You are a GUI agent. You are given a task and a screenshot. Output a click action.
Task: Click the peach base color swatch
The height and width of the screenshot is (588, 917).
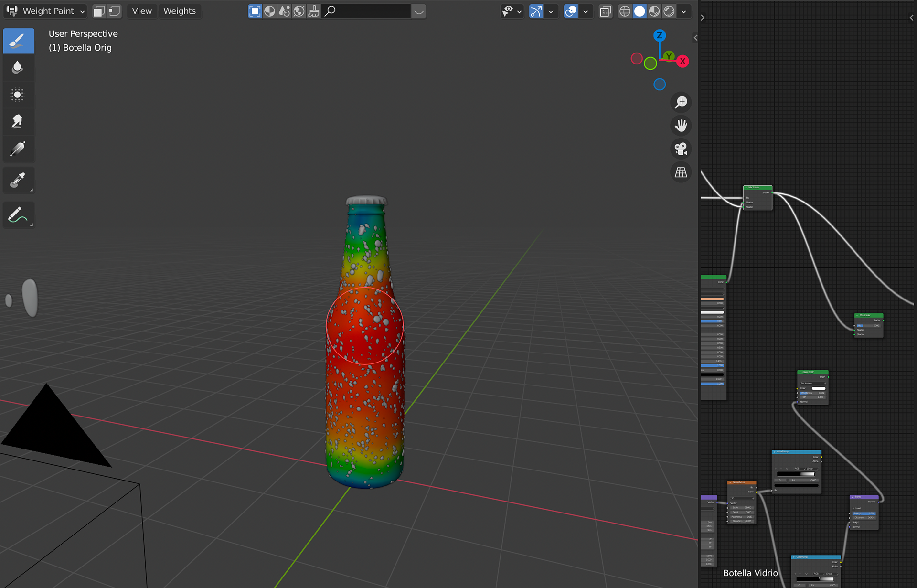pos(712,299)
